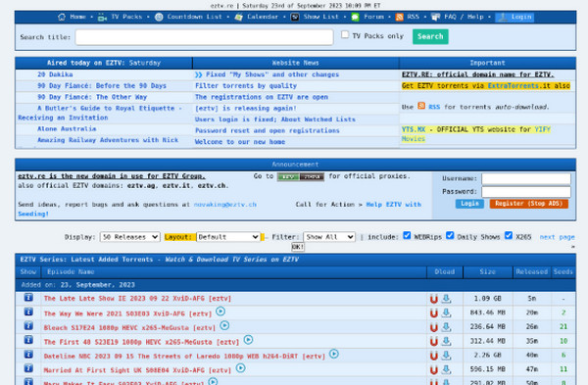Open Forum menu item
This screenshot has height=385, width=588.
click(374, 17)
